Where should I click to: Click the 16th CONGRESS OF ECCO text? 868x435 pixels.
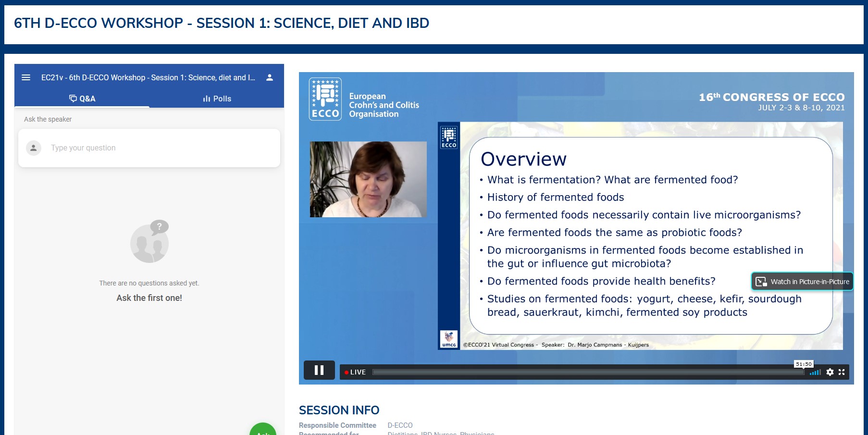tap(771, 97)
